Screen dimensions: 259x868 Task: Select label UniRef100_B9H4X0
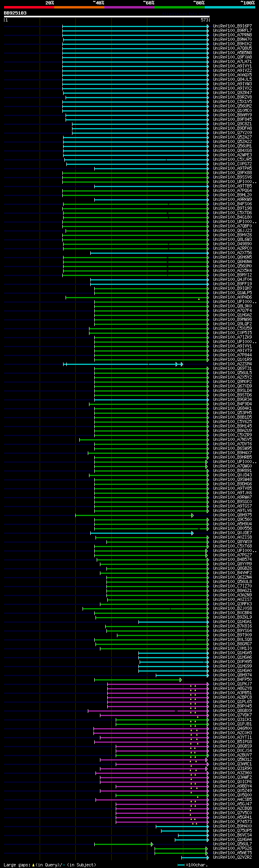[x=232, y=826]
